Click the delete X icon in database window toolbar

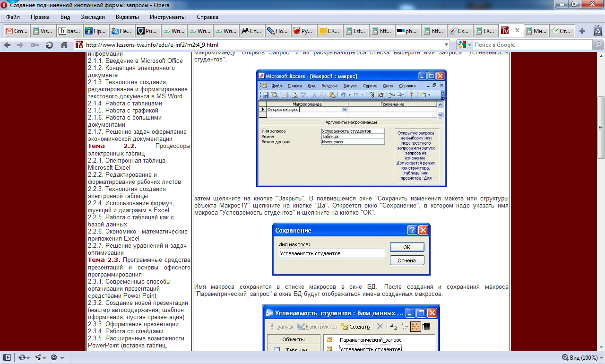(380, 326)
